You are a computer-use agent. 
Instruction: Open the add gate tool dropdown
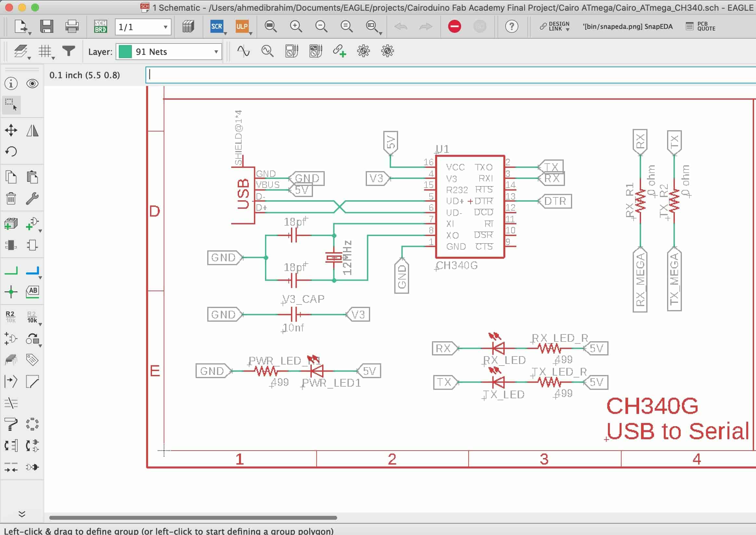[40, 231]
